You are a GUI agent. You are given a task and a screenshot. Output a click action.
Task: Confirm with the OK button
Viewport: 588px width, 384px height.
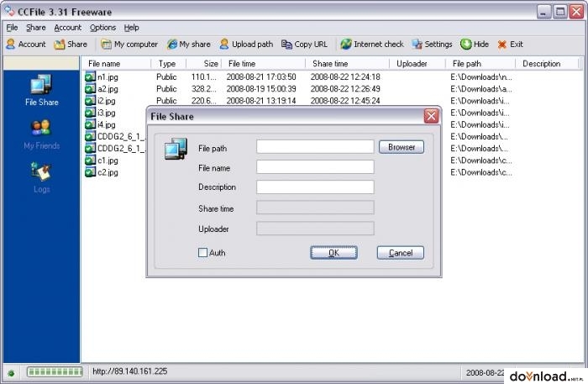(333, 253)
